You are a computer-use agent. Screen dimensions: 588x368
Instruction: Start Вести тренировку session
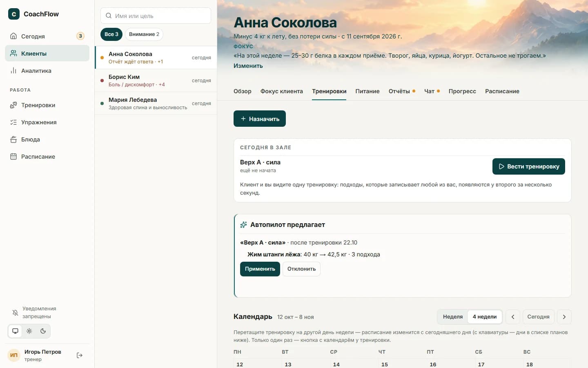click(529, 166)
